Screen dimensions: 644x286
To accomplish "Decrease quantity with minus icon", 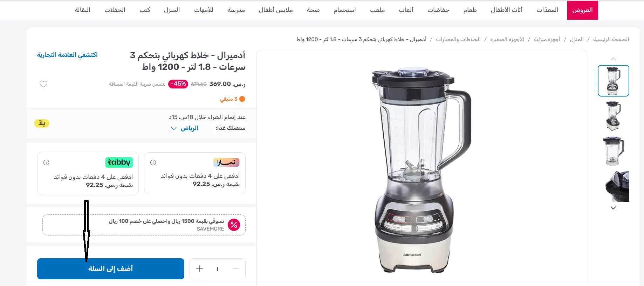I will click(x=236, y=269).
